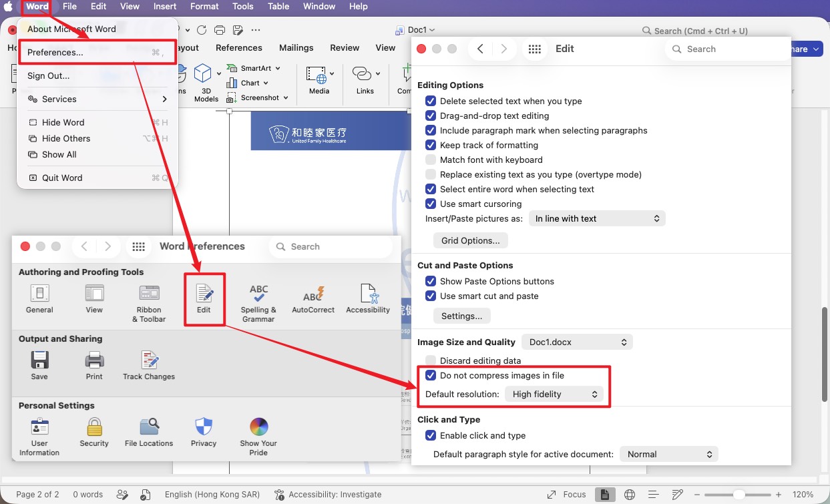Image resolution: width=830 pixels, height=504 pixels.
Task: Toggle Keep track of formatting
Action: click(x=431, y=146)
